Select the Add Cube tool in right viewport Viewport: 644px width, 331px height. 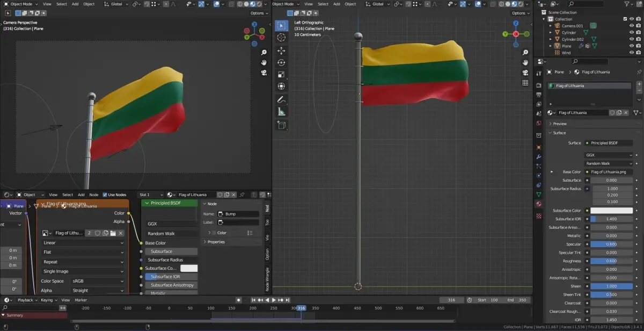[x=281, y=125]
